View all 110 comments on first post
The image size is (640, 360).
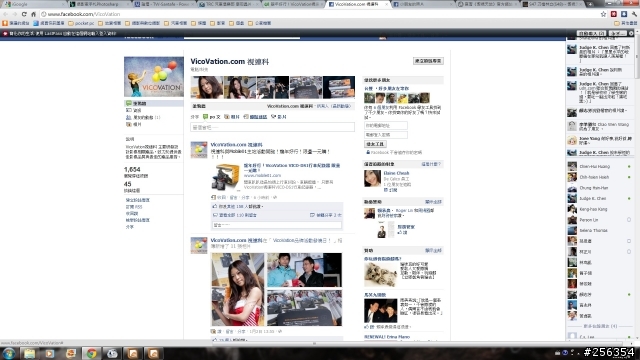pos(235,215)
